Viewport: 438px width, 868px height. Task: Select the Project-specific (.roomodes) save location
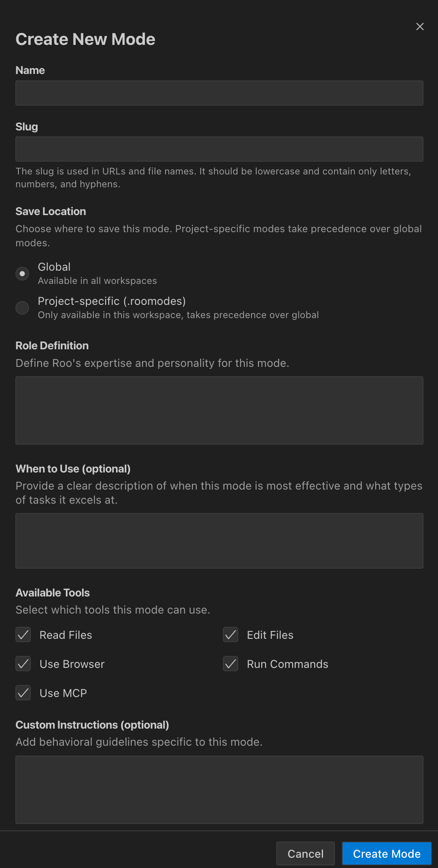pos(22,307)
